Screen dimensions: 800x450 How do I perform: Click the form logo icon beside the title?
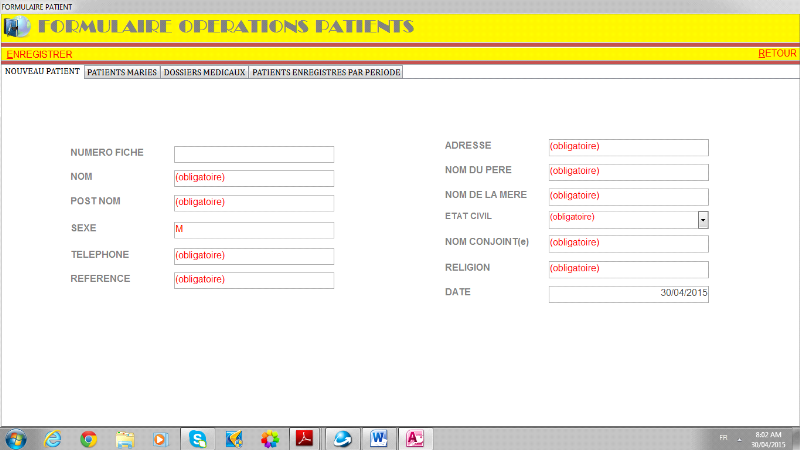pyautogui.click(x=17, y=27)
